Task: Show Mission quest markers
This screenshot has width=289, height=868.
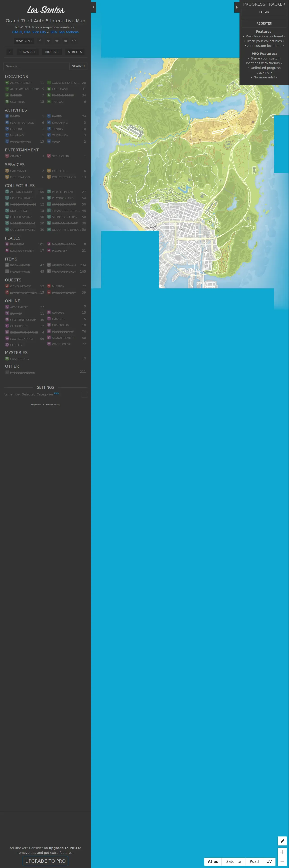Action: coord(66,286)
